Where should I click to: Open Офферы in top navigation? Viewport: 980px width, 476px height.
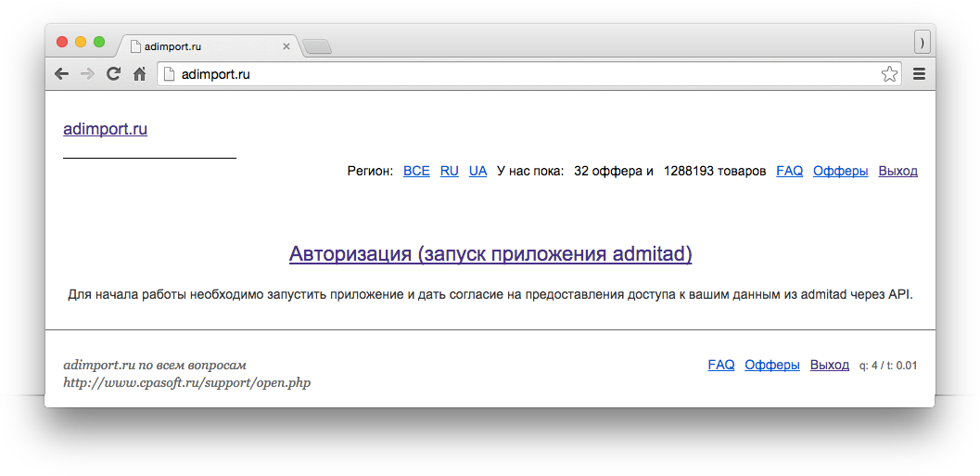pyautogui.click(x=840, y=171)
